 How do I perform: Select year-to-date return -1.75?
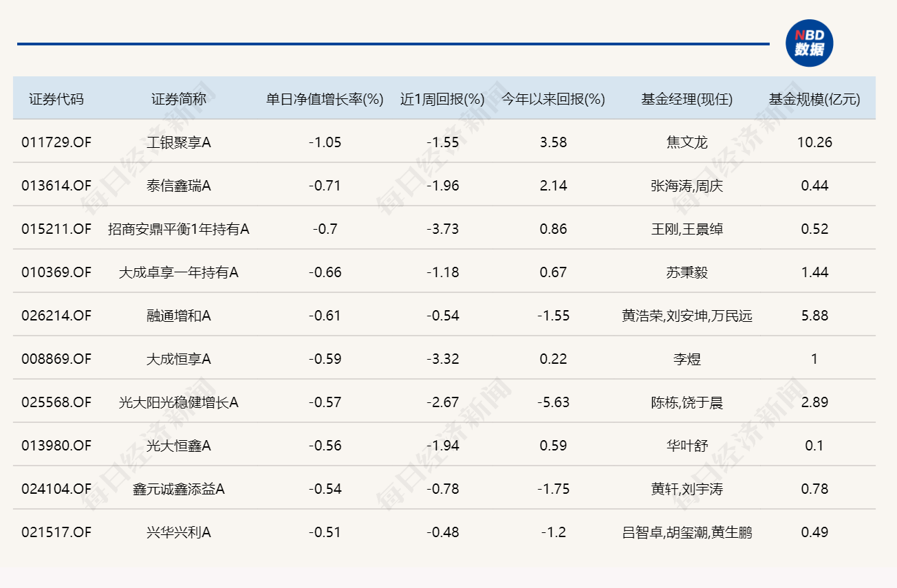(x=554, y=489)
